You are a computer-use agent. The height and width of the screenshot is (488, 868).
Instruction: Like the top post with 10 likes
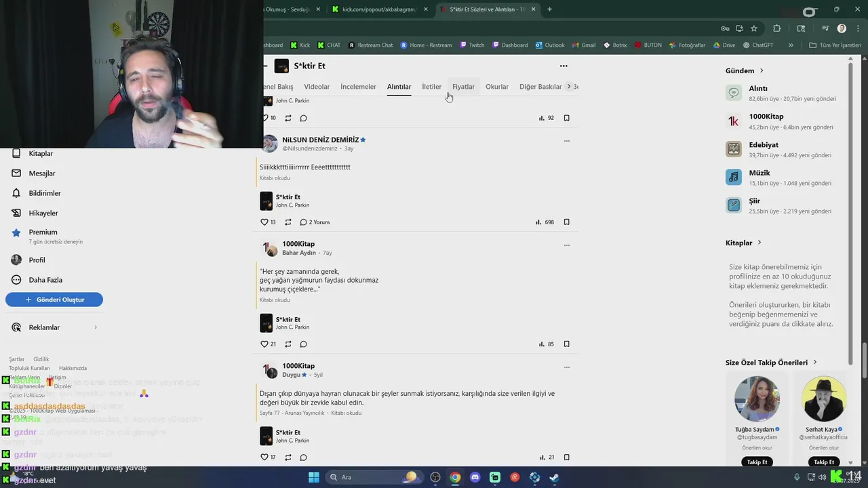[x=266, y=118]
